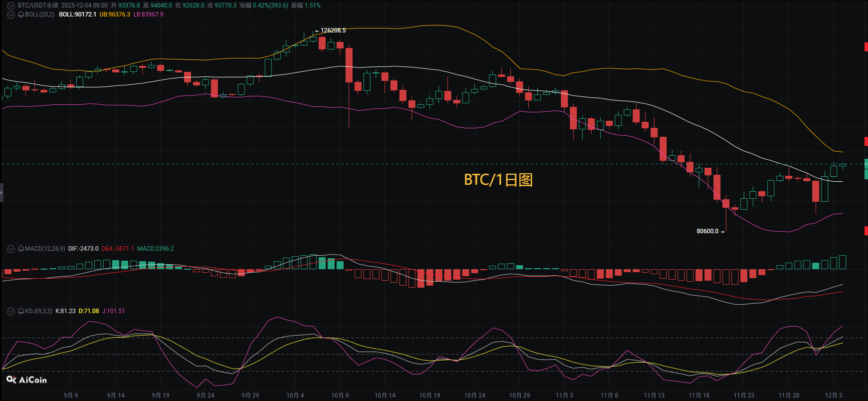
Task: Click the bell alert icon beside KDJ(9,3,3)
Action: [x=21, y=311]
